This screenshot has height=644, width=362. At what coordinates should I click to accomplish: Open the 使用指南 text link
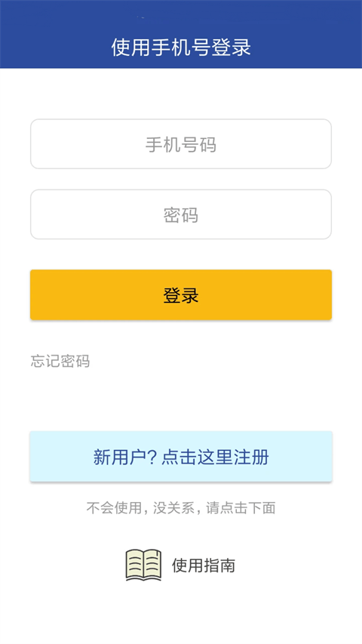pyautogui.click(x=204, y=565)
